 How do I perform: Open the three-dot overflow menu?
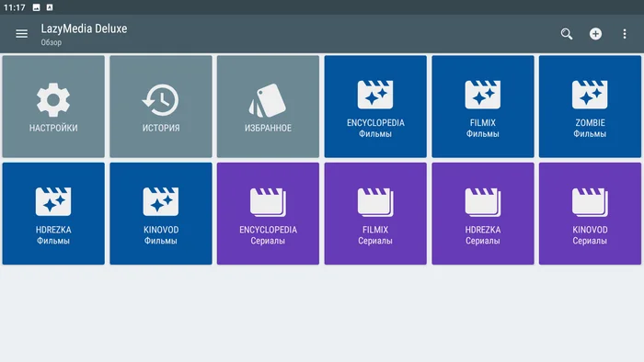pyautogui.click(x=625, y=34)
